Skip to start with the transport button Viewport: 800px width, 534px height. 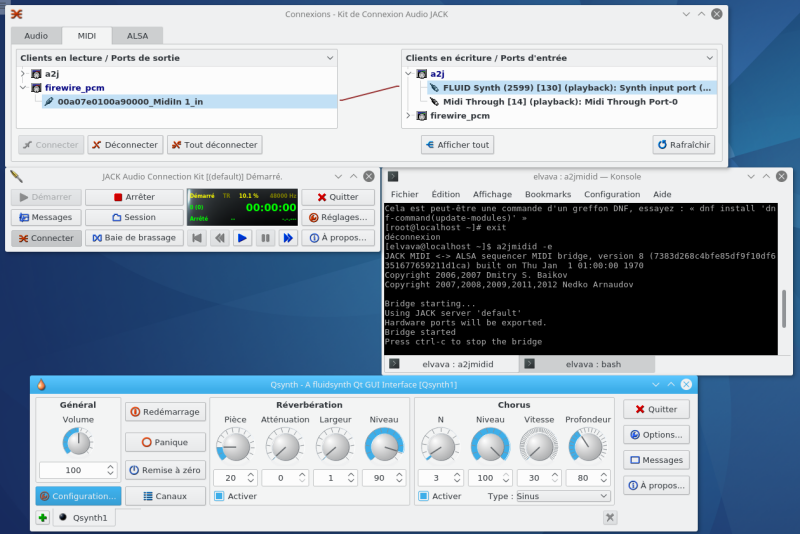(197, 238)
